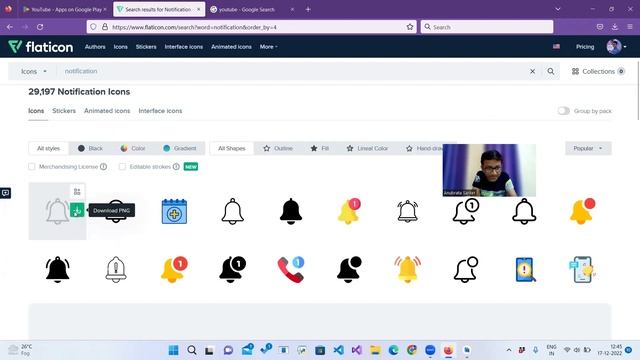Click the green Download PNG icon button
This screenshot has height=360, width=640.
77,210
